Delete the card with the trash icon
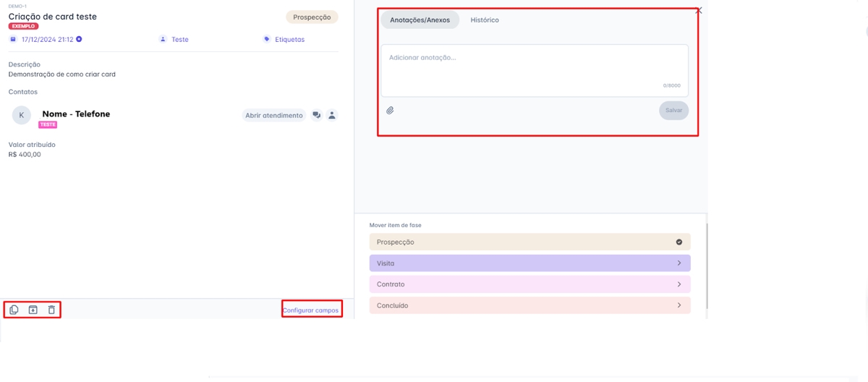The height and width of the screenshot is (382, 868). [x=51, y=310]
